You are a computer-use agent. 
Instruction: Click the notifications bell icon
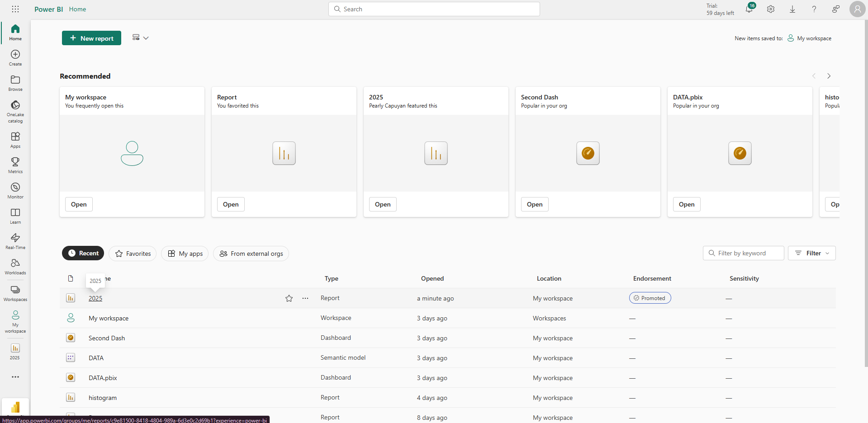(x=749, y=9)
